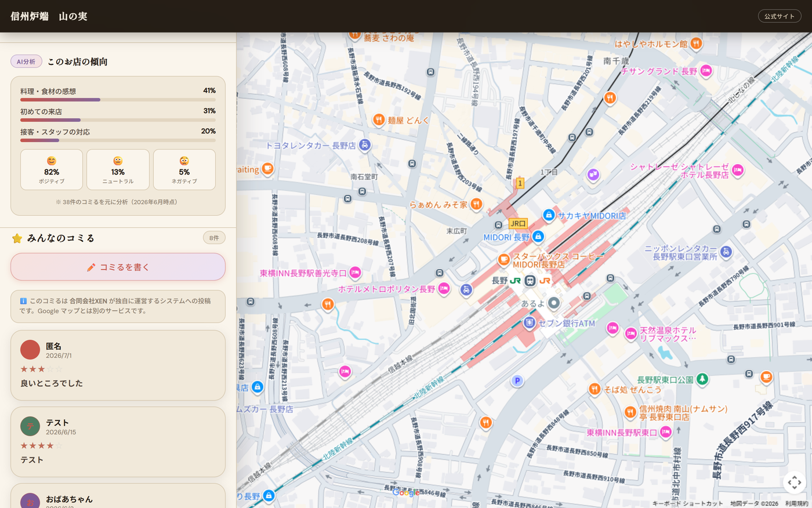Click the 麺屋 どんく restaurant map pin

tap(379, 120)
